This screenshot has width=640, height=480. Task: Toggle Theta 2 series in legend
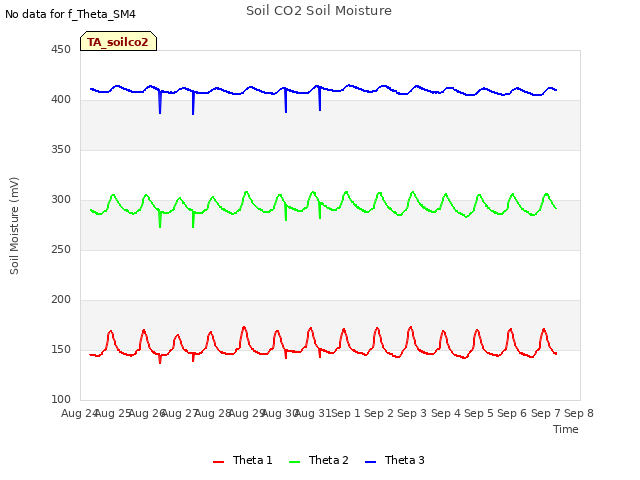point(318,460)
